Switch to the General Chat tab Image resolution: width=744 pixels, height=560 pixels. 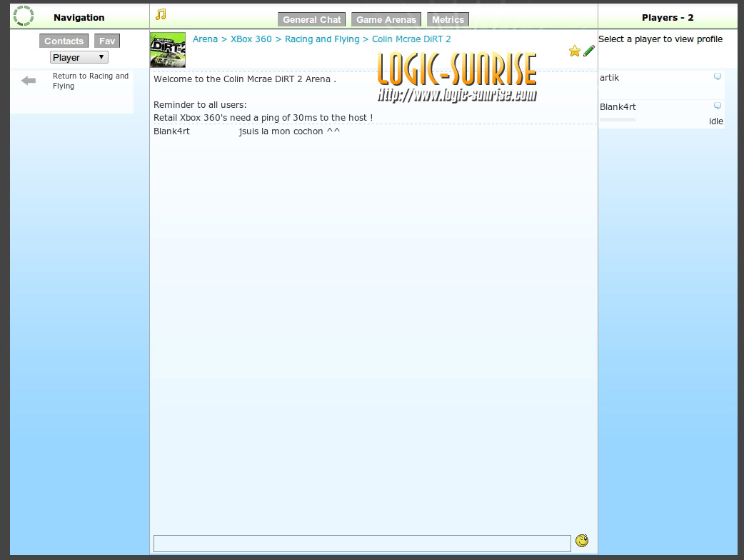[312, 19]
